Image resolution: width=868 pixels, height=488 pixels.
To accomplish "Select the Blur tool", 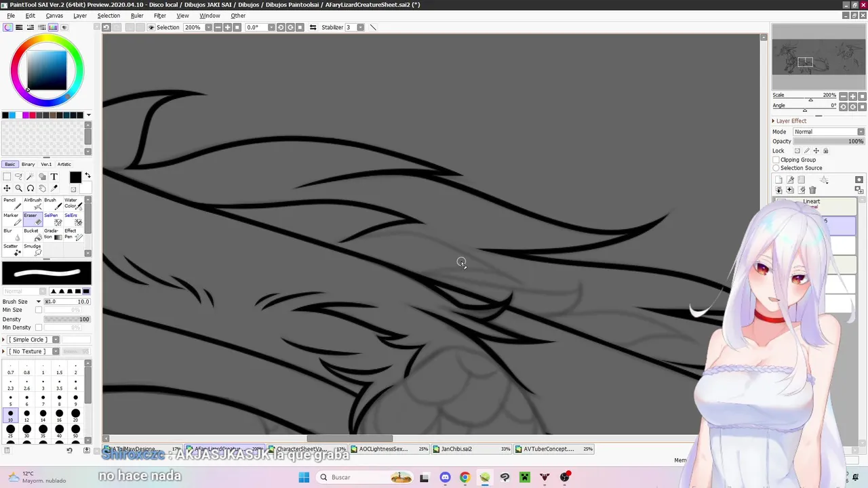I will click(13, 235).
